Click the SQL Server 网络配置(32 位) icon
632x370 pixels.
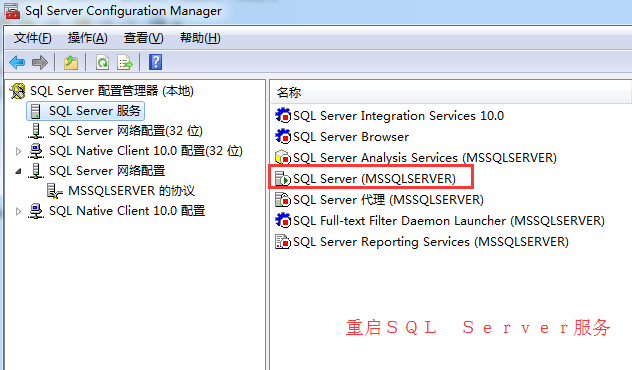point(36,131)
